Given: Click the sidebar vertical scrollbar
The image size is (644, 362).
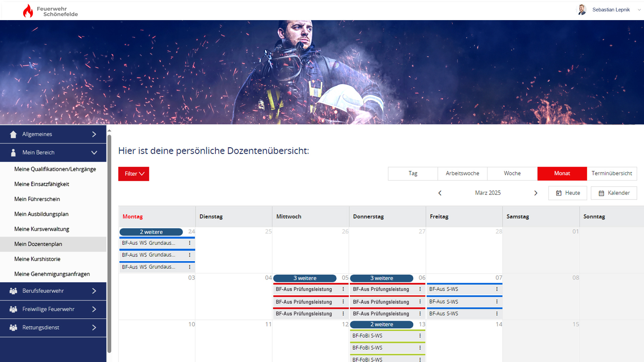Looking at the screenshot, I should [109, 243].
